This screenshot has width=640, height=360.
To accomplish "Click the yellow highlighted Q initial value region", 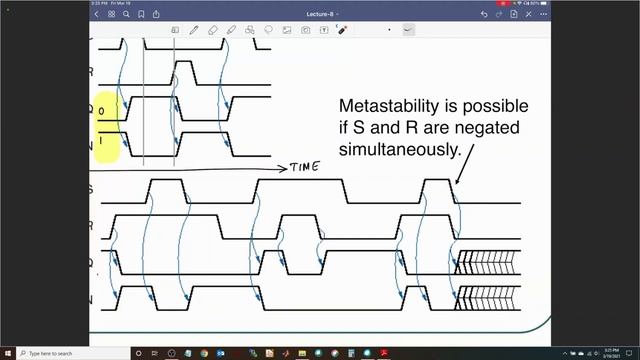I will pos(107,127).
